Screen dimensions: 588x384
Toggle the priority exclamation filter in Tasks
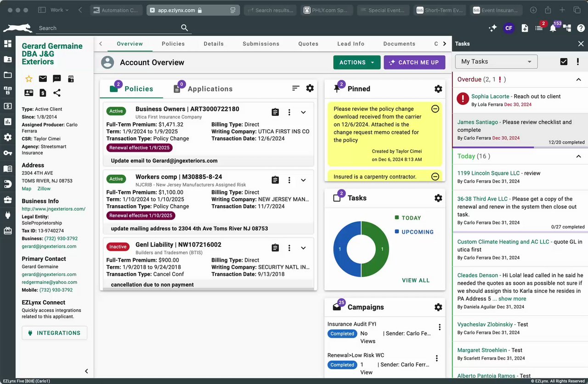[x=577, y=62]
